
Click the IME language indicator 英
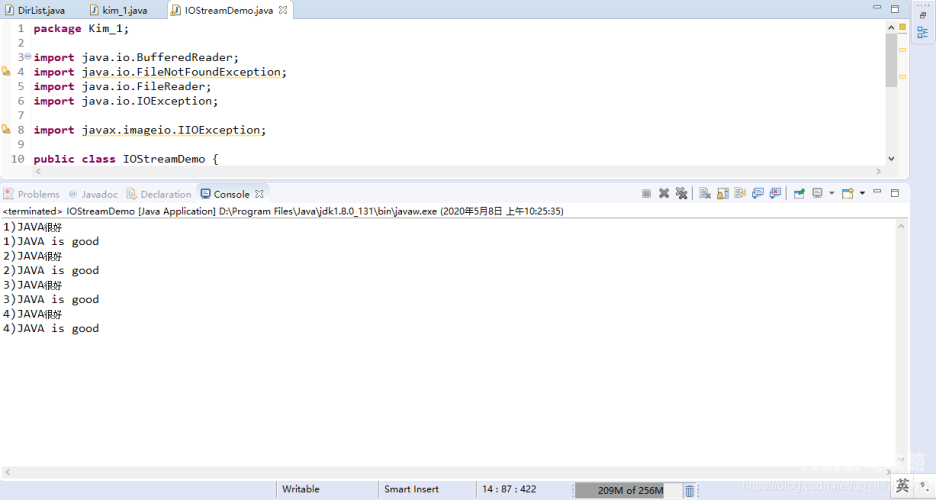(x=903, y=486)
